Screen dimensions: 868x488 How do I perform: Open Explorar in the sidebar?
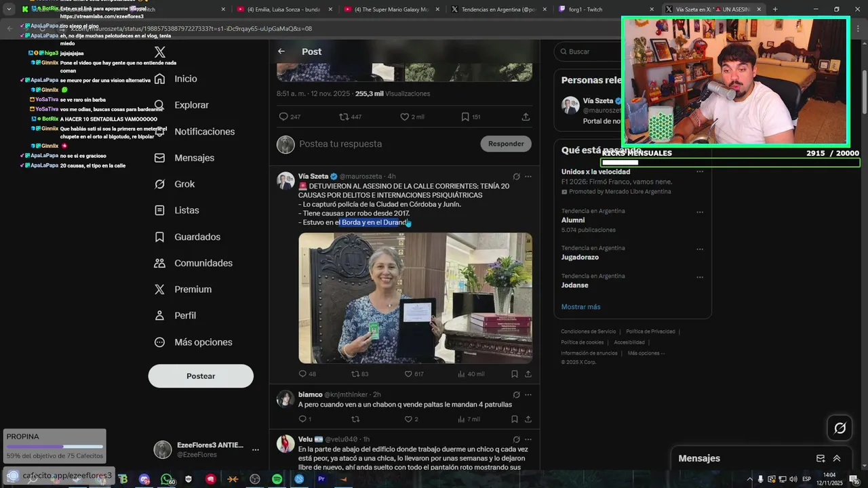click(181, 105)
